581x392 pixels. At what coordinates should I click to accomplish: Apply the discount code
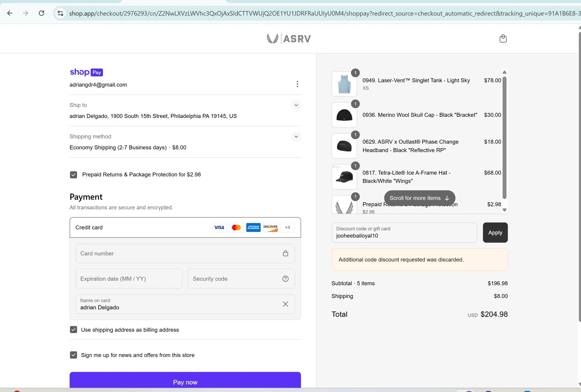coord(495,232)
